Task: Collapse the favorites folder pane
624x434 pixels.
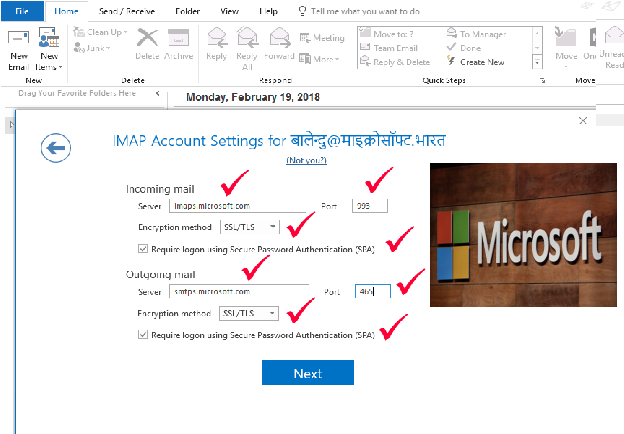Action: pyautogui.click(x=158, y=93)
